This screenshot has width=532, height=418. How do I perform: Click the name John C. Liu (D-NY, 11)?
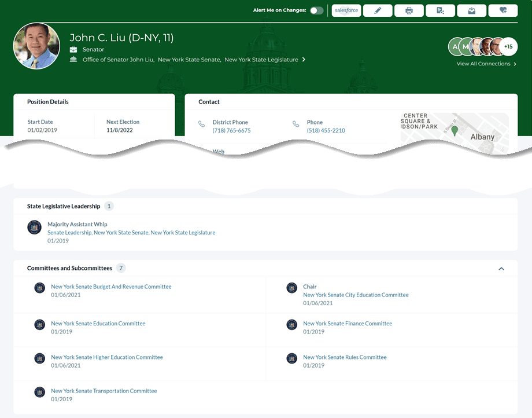pyautogui.click(x=121, y=38)
